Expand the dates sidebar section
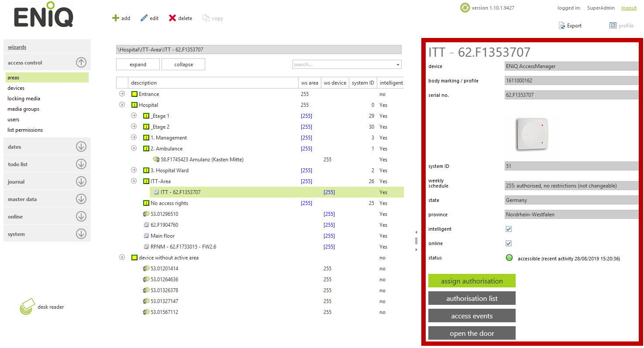Screen dimensions: 644x348 tap(81, 147)
